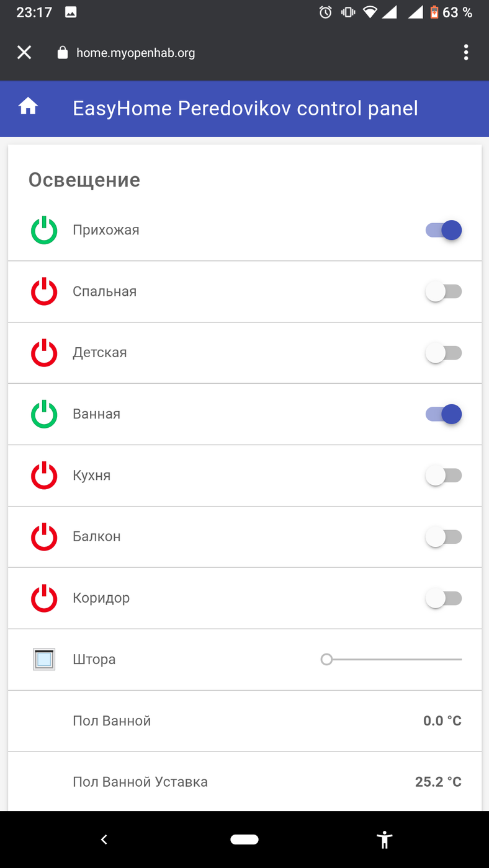Click red power icon beside Коридор
Image resolution: width=489 pixels, height=868 pixels.
pos(44,598)
